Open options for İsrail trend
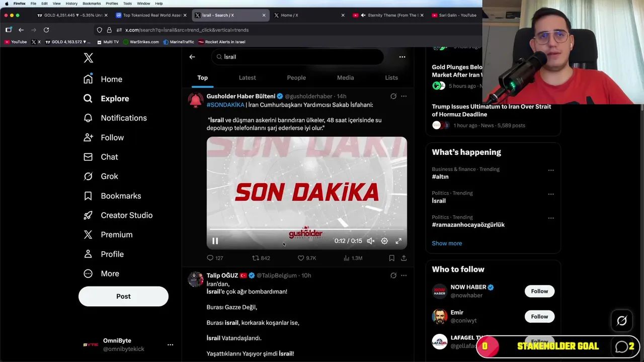The image size is (644, 362). (551, 194)
